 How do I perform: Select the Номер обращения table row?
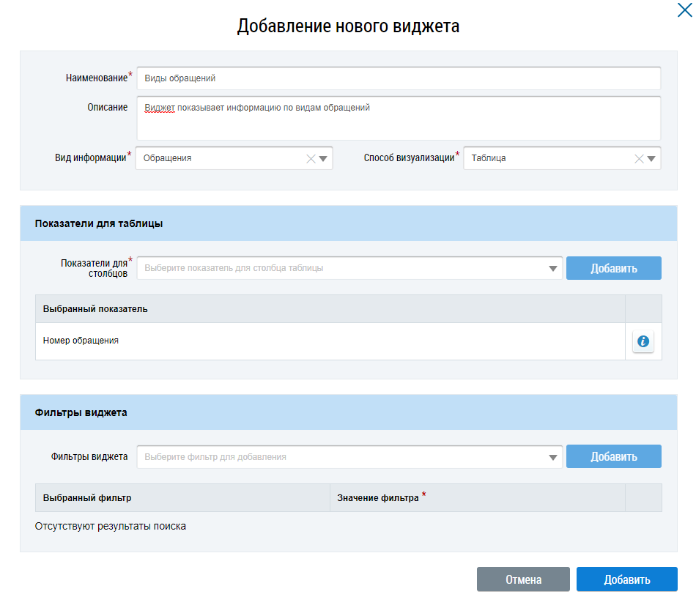pos(330,341)
